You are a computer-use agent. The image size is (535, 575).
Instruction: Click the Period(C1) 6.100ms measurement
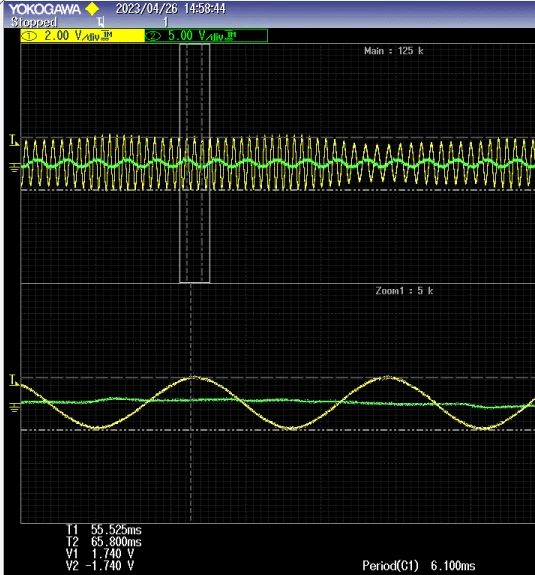419,565
